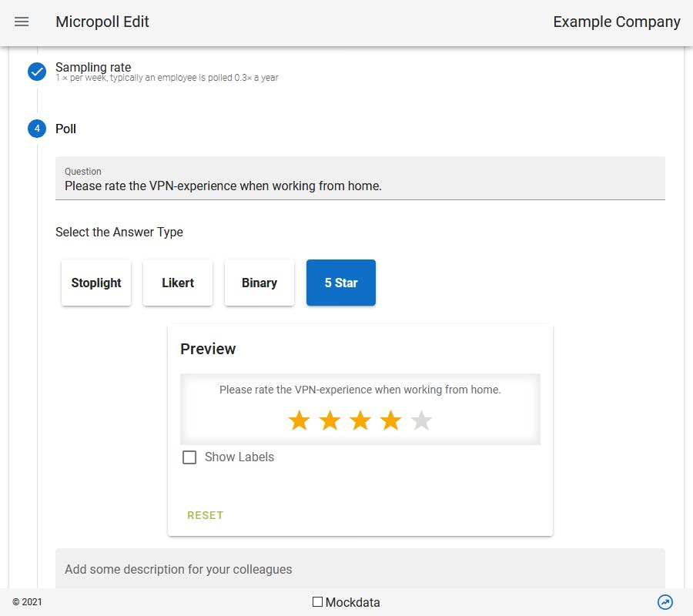Viewport: 693px width, 616px height.
Task: Select the Likert answer type
Action: (x=178, y=283)
